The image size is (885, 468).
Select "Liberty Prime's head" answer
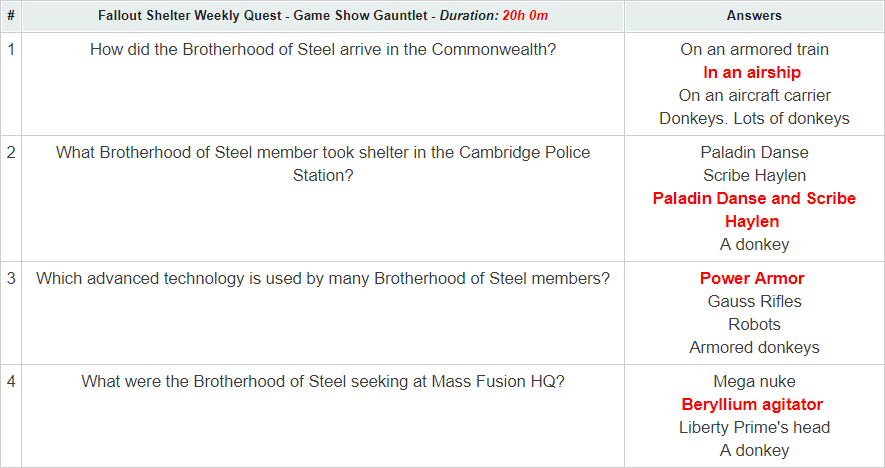coord(754,427)
